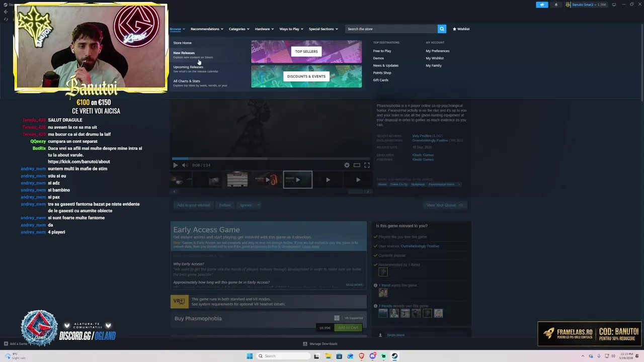Click Task View icon in taskbar
Viewport: 644px width, 362px height.
316,356
